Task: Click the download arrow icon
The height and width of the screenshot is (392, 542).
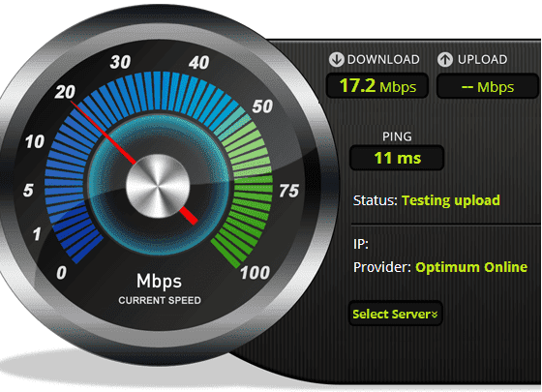Action: coord(336,59)
